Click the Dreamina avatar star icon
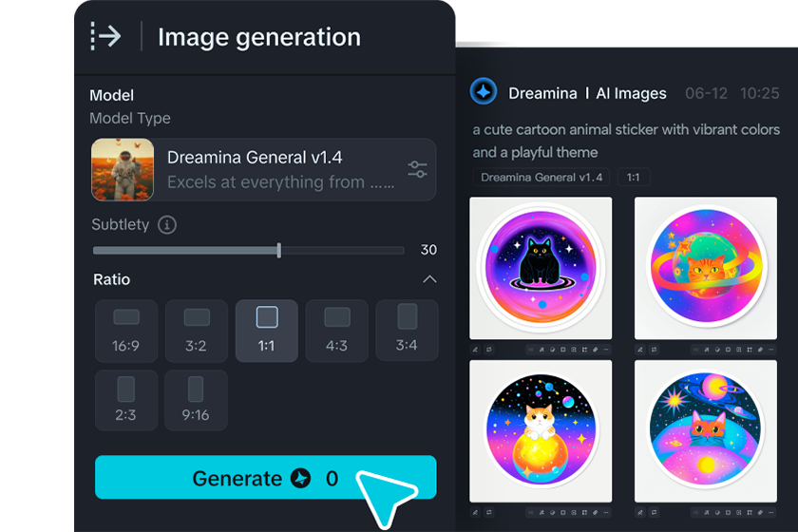The width and height of the screenshot is (798, 532). click(x=483, y=91)
